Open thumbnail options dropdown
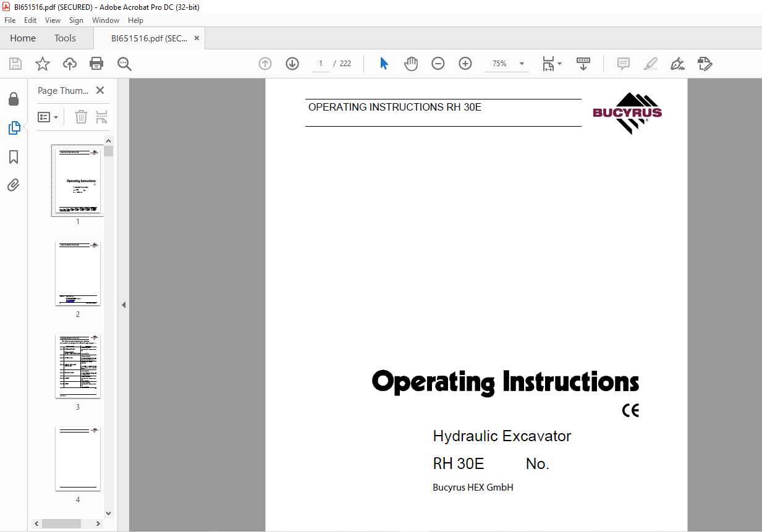762x532 pixels. [x=48, y=117]
